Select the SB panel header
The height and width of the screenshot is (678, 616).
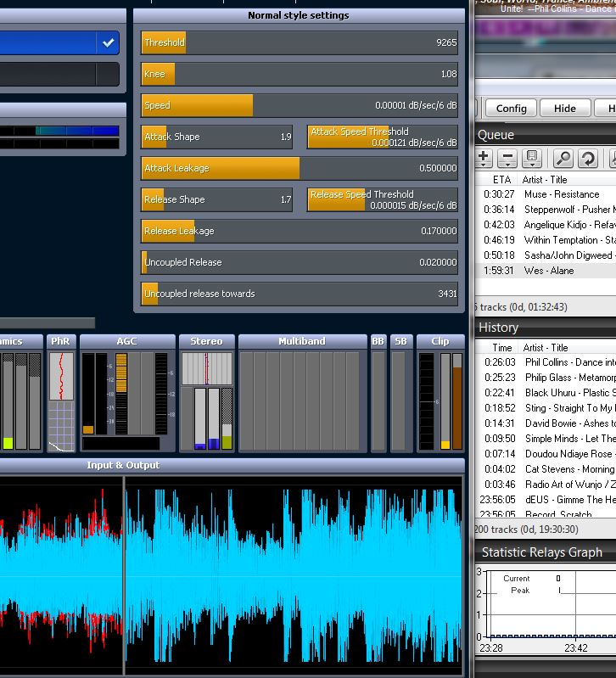[400, 341]
